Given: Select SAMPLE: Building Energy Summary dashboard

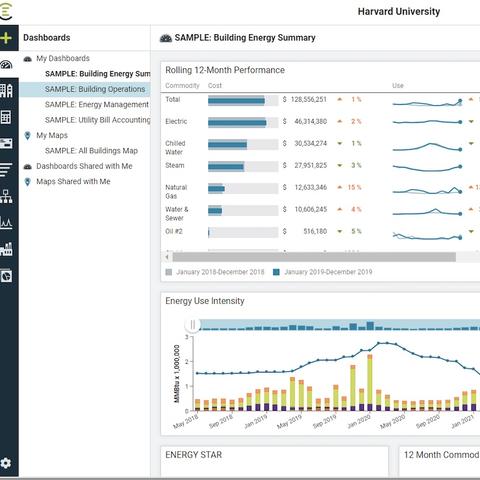Looking at the screenshot, I should pos(98,74).
